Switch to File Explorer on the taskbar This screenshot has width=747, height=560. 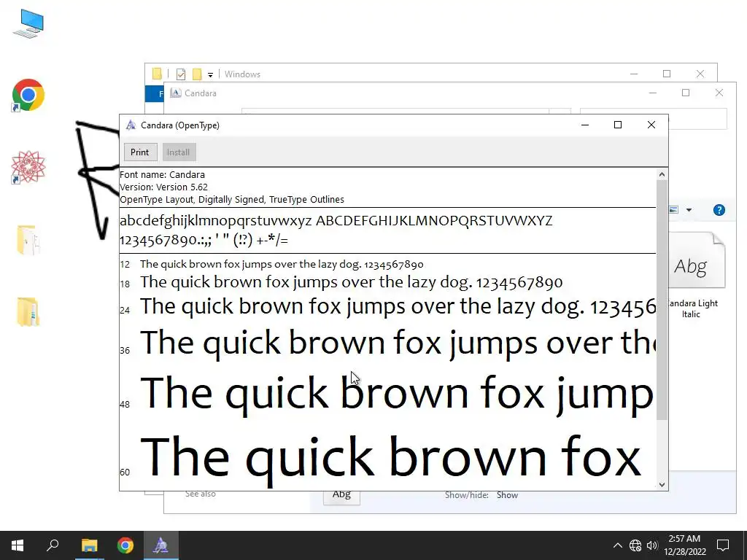(89, 545)
